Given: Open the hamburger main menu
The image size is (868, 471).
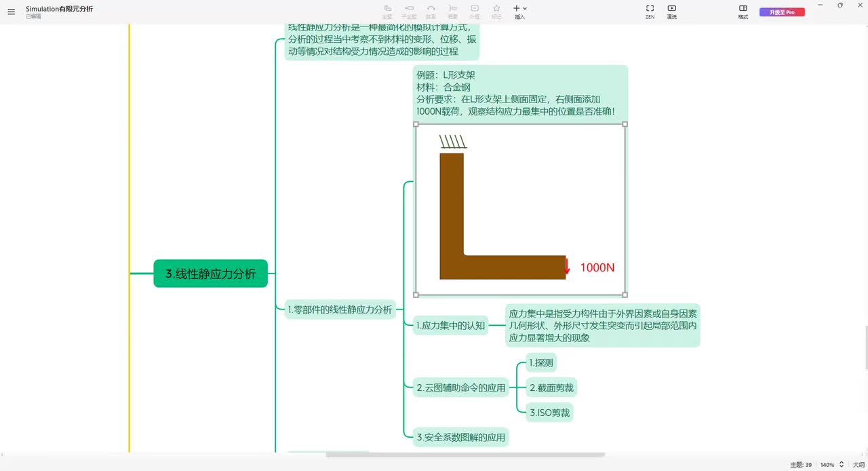Looking at the screenshot, I should click(x=11, y=12).
